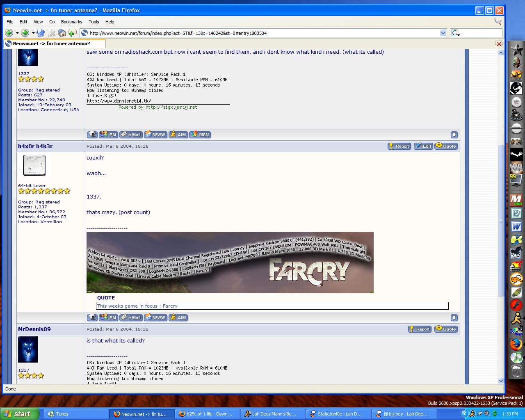Viewport: 525px width, 420px height.
Task: Switch to StaticJunKie chat taskbar button
Action: pos(339,414)
